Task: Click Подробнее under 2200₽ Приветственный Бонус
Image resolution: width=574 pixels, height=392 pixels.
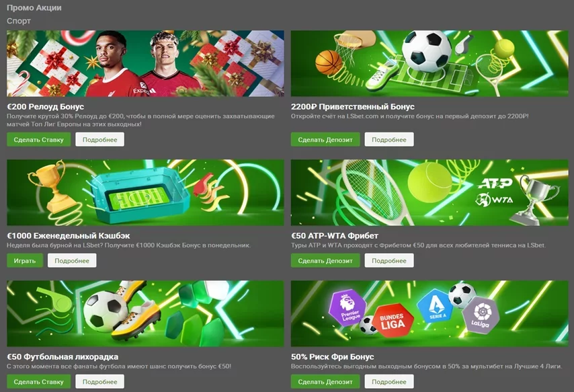Action: pyautogui.click(x=389, y=140)
